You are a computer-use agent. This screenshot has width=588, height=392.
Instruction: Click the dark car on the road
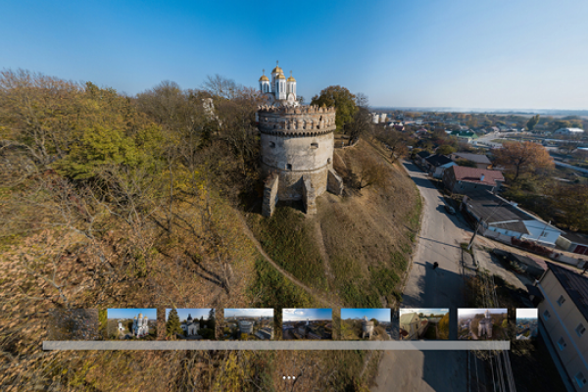click(x=432, y=265)
